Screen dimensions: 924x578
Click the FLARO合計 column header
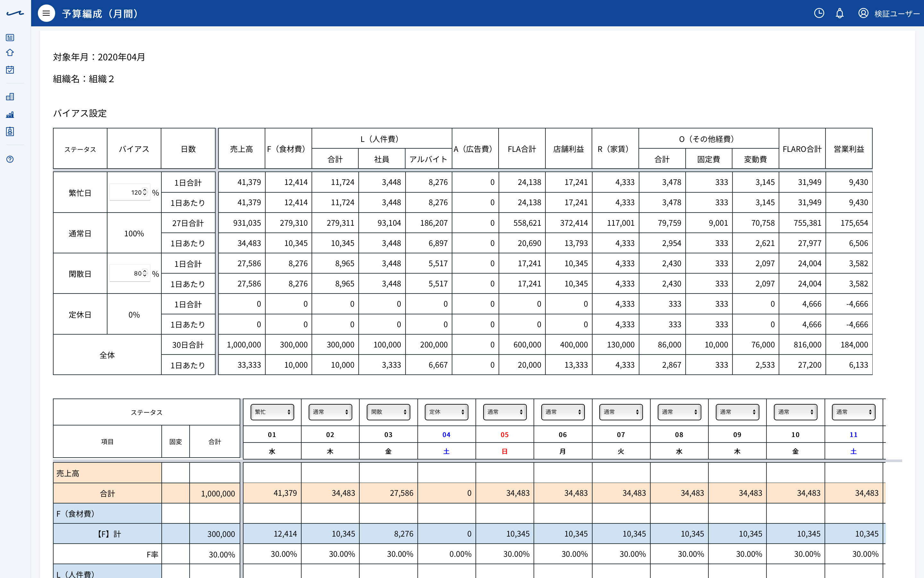coord(802,149)
